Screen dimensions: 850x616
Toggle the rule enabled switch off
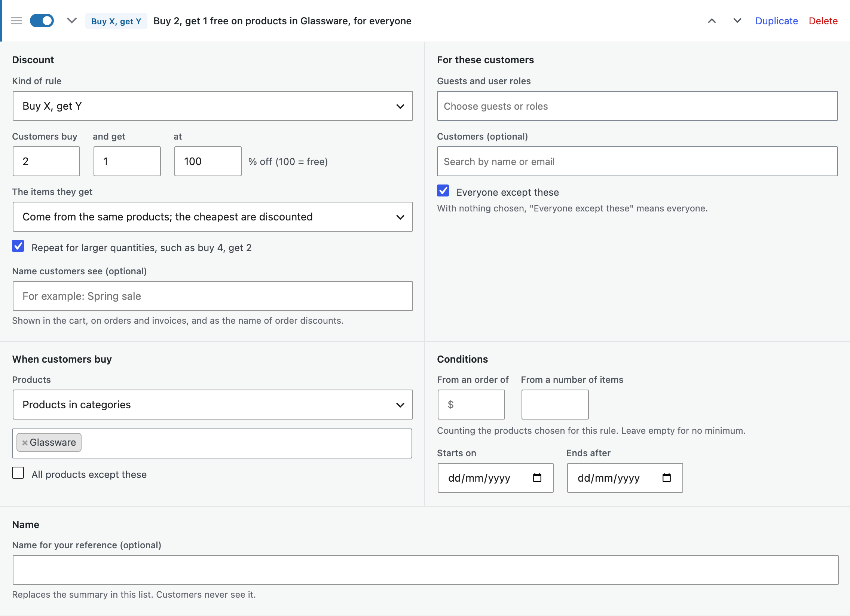(42, 21)
